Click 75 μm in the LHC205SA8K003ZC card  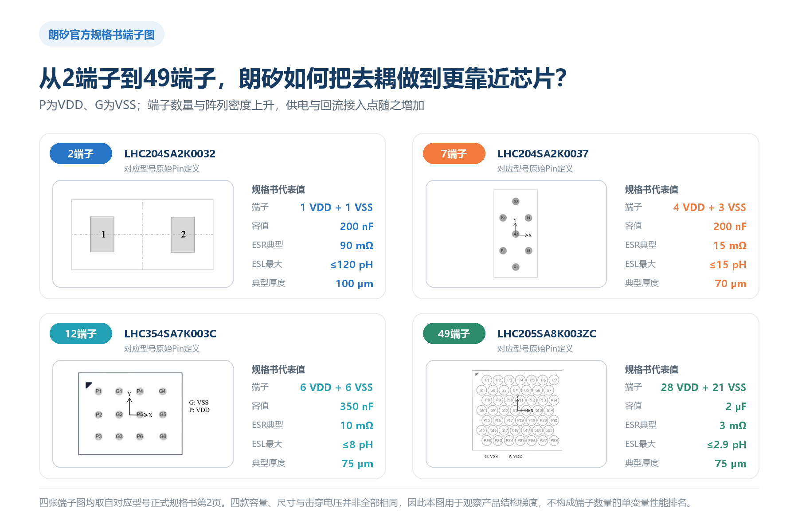[x=731, y=464]
